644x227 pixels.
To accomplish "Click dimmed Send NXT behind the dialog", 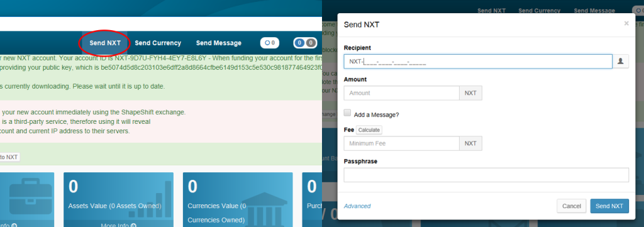I will tap(491, 11).
